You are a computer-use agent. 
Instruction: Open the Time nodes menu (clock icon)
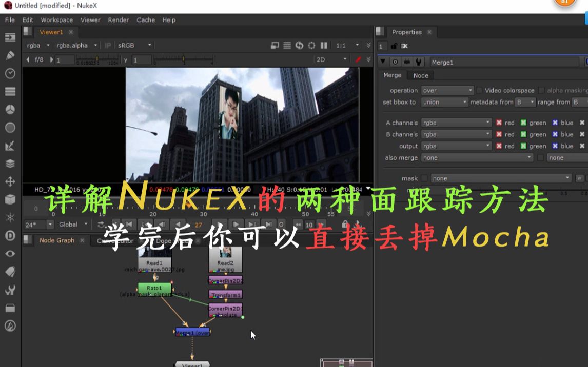(x=10, y=72)
